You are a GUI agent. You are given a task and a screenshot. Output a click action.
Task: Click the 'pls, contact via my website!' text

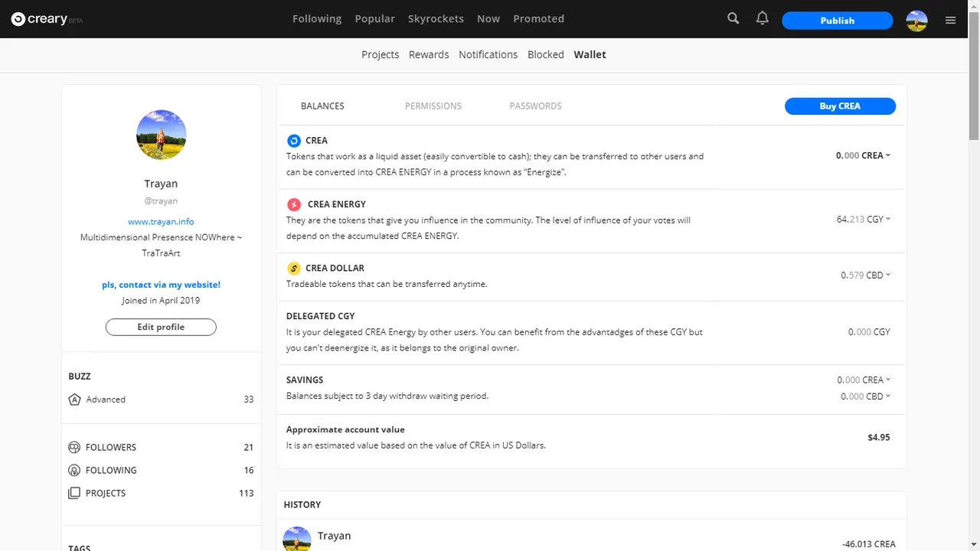pos(161,285)
